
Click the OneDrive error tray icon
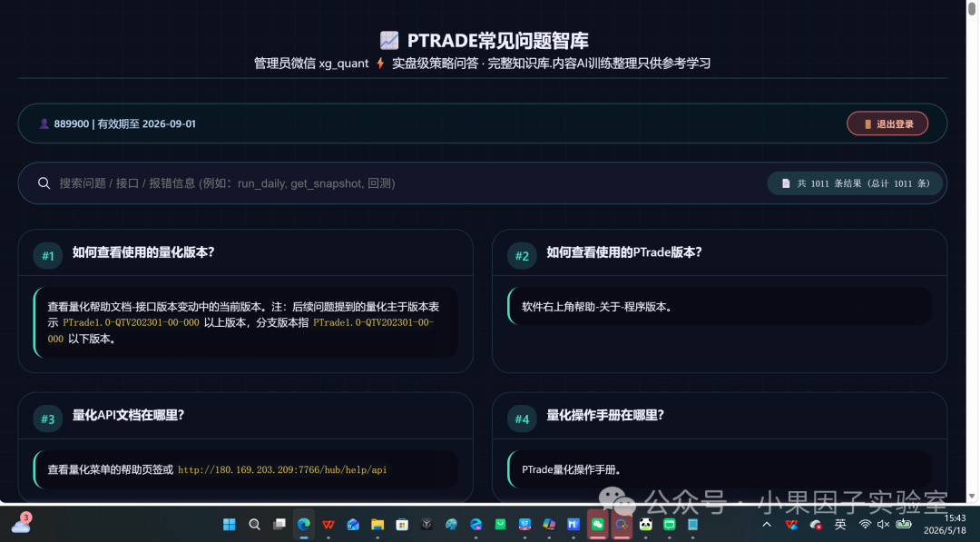coord(816,525)
